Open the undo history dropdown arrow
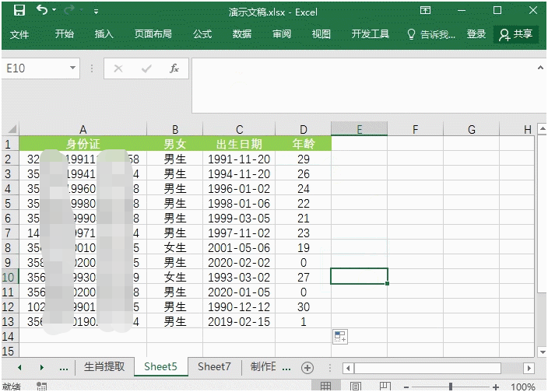 54,10
